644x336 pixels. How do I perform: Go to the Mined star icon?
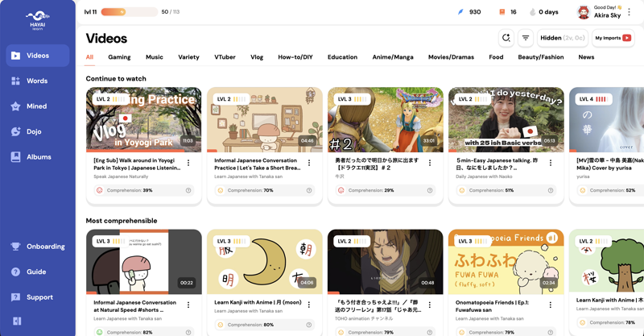[15, 106]
